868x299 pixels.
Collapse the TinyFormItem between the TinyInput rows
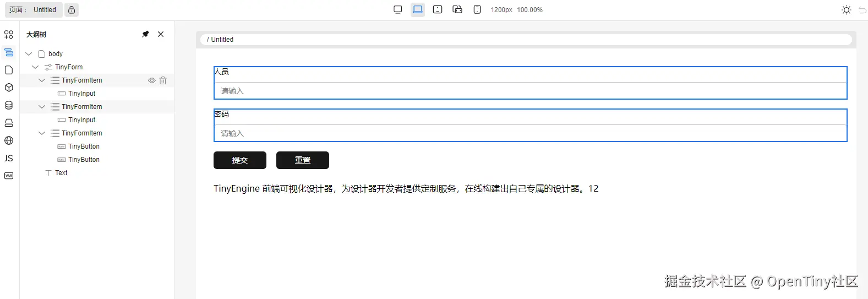(x=42, y=107)
